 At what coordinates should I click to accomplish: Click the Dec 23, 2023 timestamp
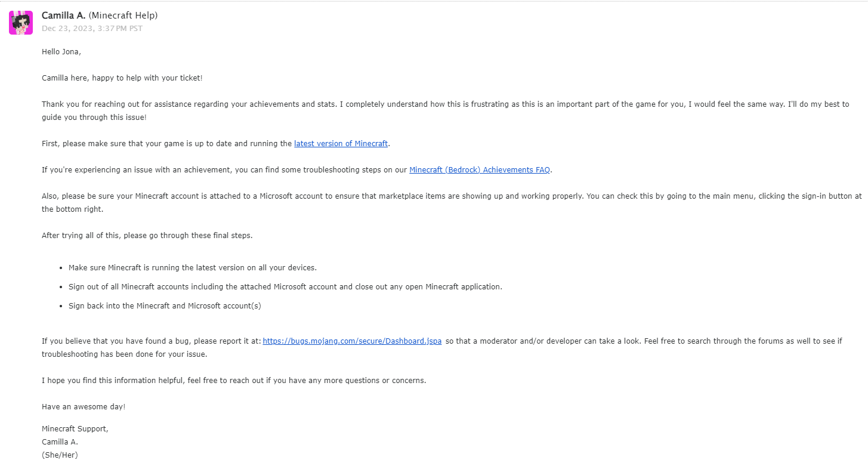click(92, 29)
